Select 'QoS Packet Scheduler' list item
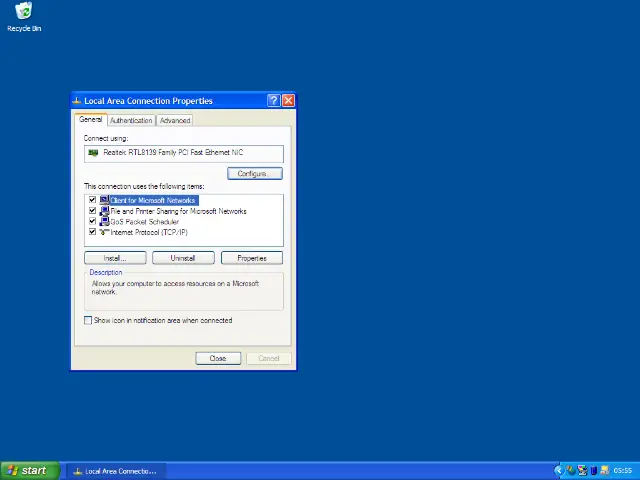The height and width of the screenshot is (480, 640). [x=144, y=222]
